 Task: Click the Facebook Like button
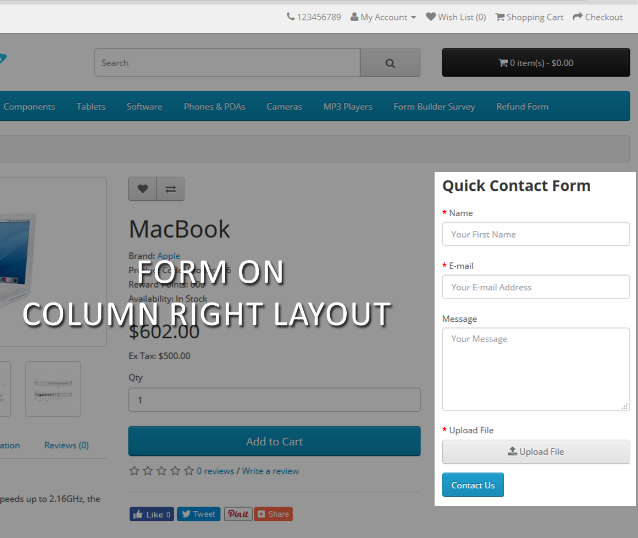pyautogui.click(x=152, y=514)
